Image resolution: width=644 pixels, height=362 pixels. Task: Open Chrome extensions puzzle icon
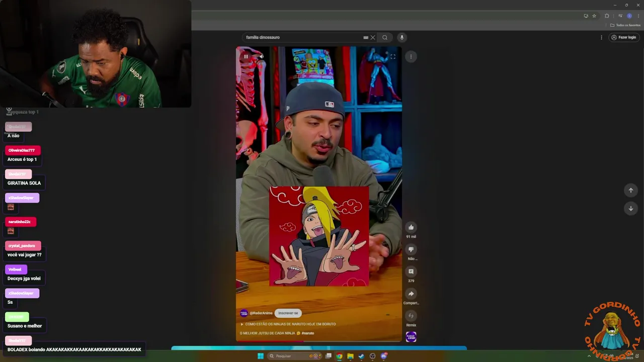tap(607, 16)
